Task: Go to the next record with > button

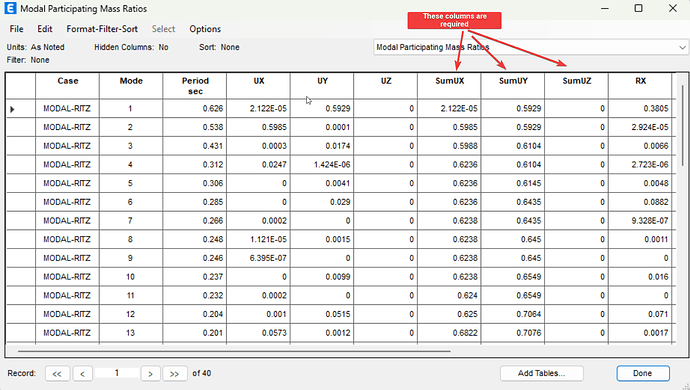Action: [x=150, y=373]
